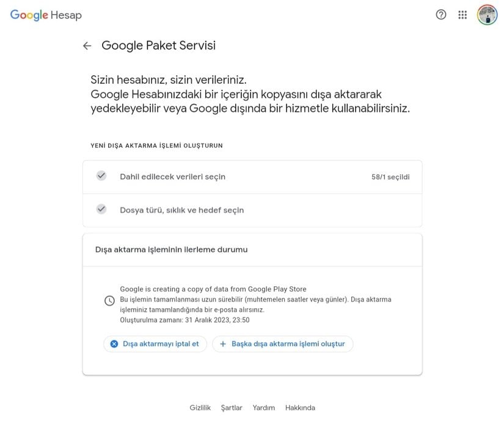504x431 pixels.
Task: Click the 'Dışa aktarma işleminin ilerleme durumu' header
Action: tap(171, 249)
